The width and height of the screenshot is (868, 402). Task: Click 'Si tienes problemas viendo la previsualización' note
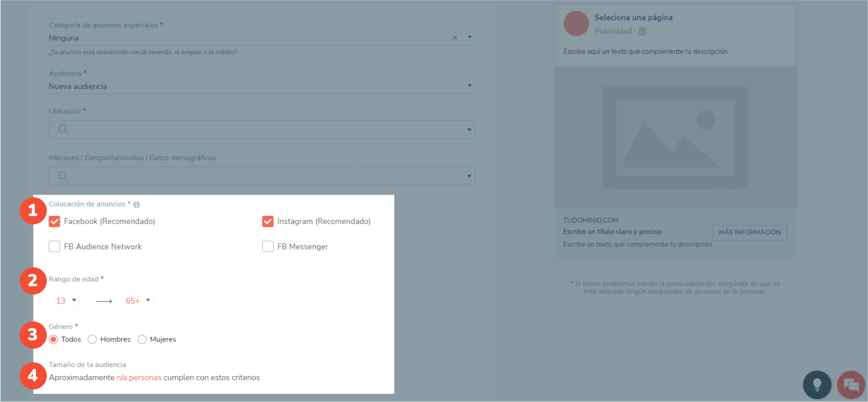pos(675,287)
